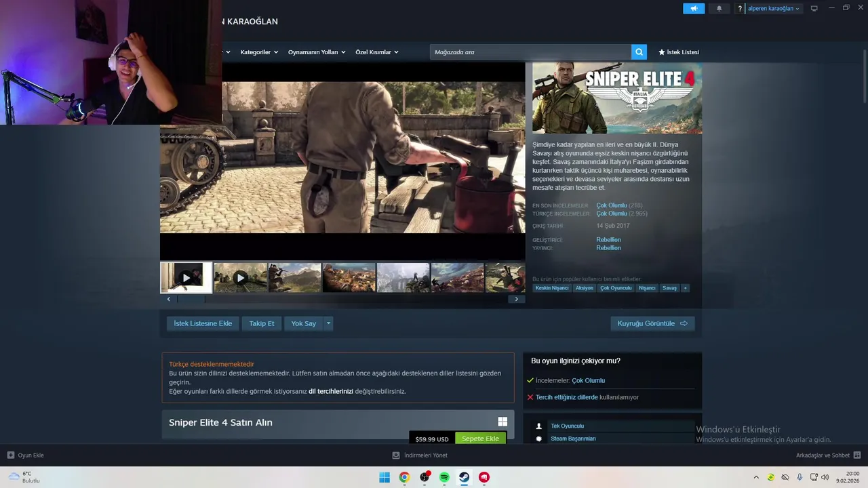Open İncelemeler Çok Olumlu link in sidebar
Viewport: 868px width, 488px height.
(588, 380)
